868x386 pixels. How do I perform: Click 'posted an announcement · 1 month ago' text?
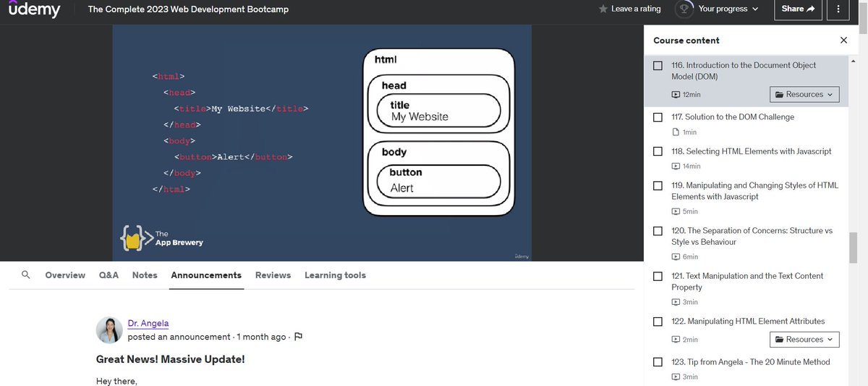click(x=207, y=337)
